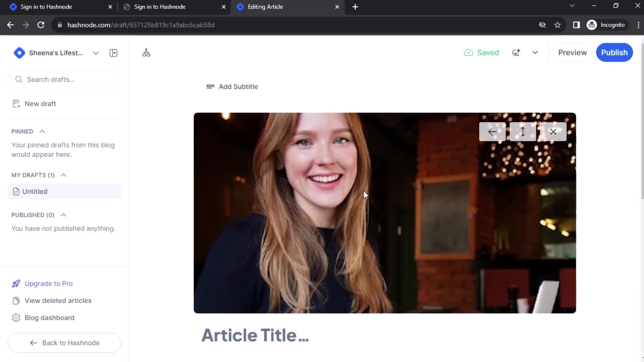Select the Untitled draft item
The height and width of the screenshot is (362, 644).
click(35, 191)
